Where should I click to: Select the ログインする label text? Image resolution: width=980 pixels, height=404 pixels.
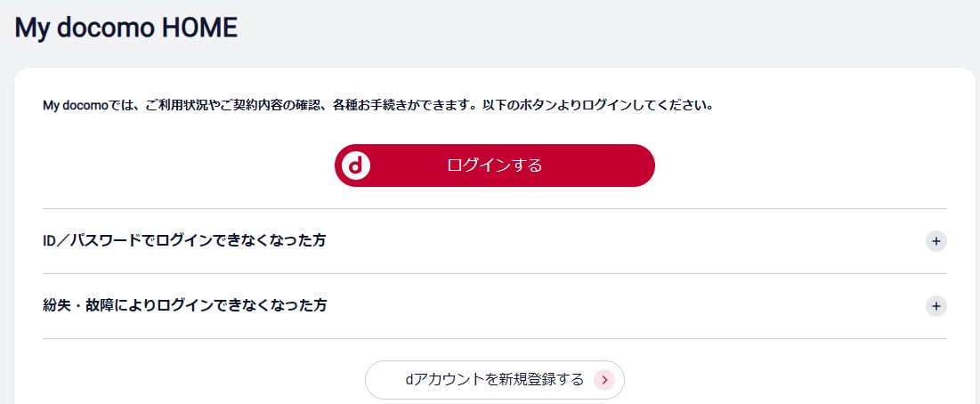[x=494, y=166]
